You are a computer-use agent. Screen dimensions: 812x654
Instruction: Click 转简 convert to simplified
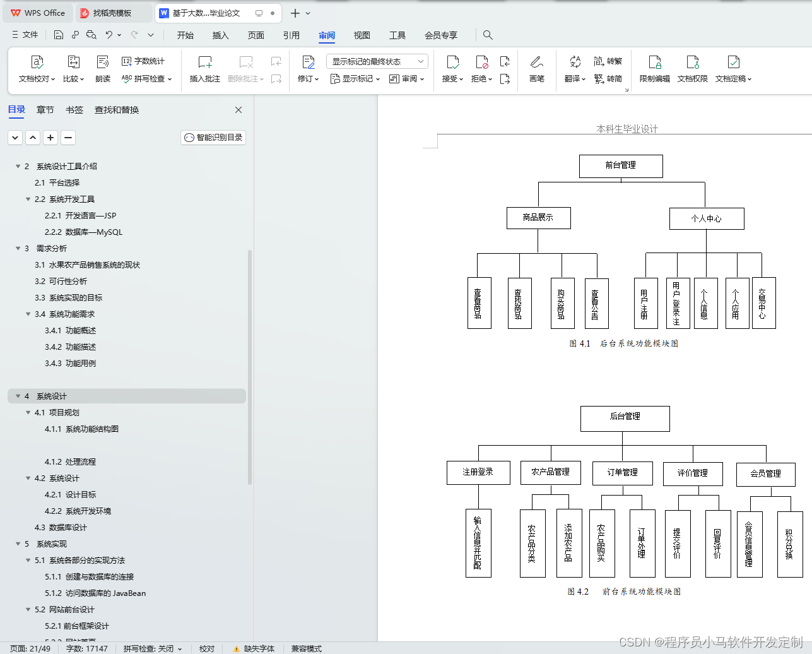coord(608,79)
